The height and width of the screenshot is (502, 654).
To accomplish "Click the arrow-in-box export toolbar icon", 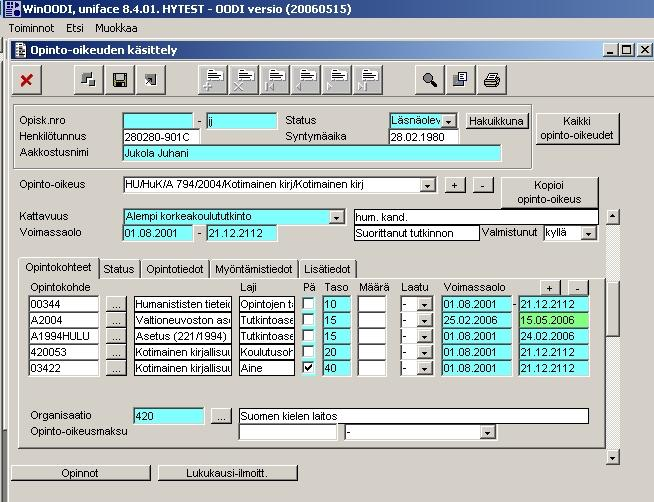I will tap(151, 80).
